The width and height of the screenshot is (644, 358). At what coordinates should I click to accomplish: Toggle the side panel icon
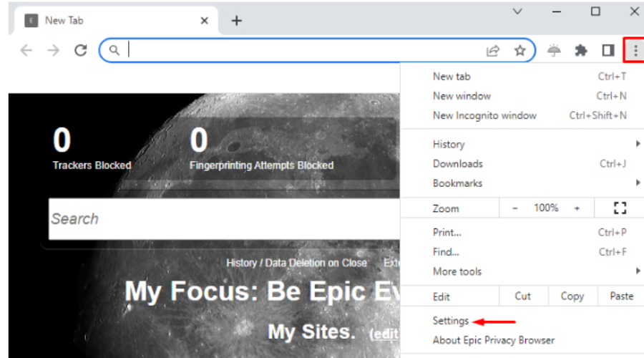click(608, 50)
